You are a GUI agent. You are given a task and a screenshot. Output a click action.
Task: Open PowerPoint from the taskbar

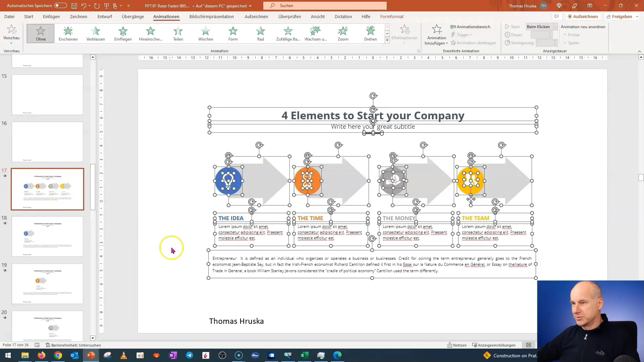tap(91, 355)
